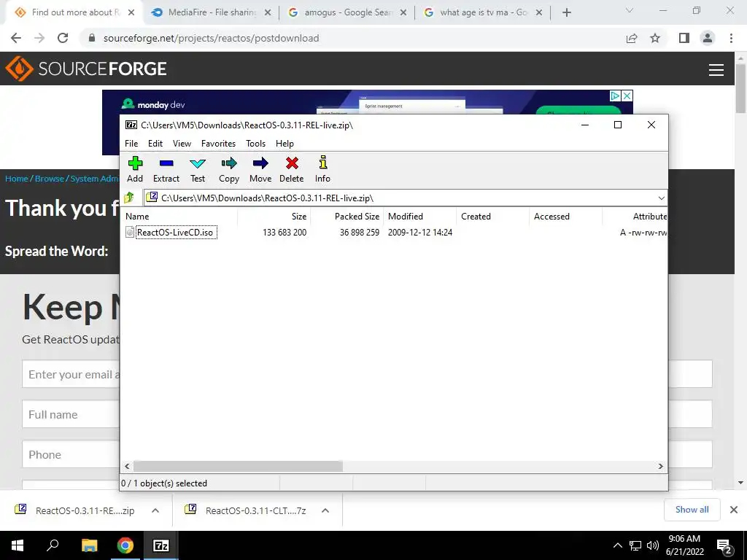Open Windows taskbar search
747x560 pixels.
(53, 545)
